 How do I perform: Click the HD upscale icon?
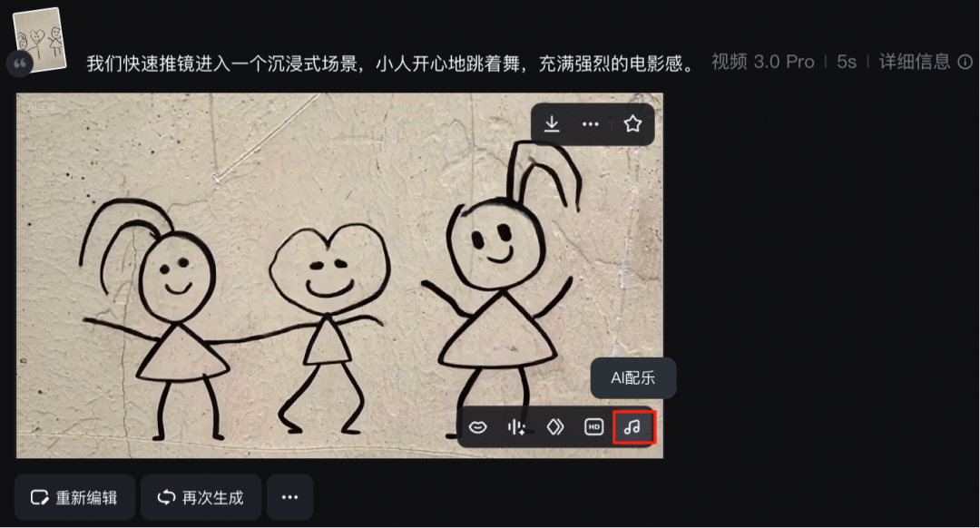click(x=594, y=427)
